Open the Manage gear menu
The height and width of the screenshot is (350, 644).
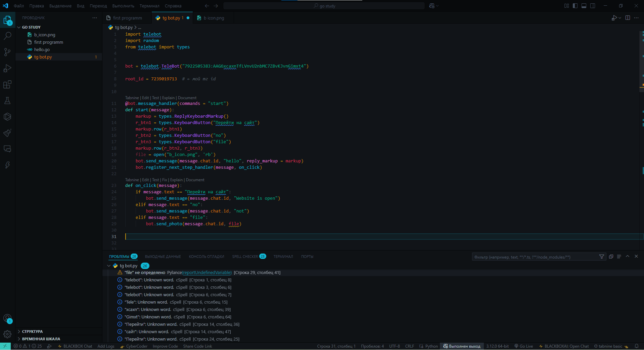7,334
